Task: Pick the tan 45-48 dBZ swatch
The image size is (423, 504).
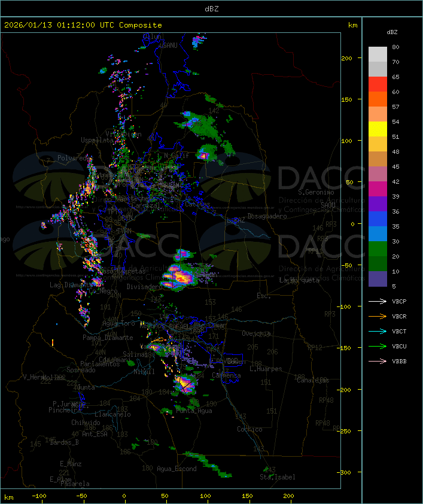Action: (x=378, y=159)
